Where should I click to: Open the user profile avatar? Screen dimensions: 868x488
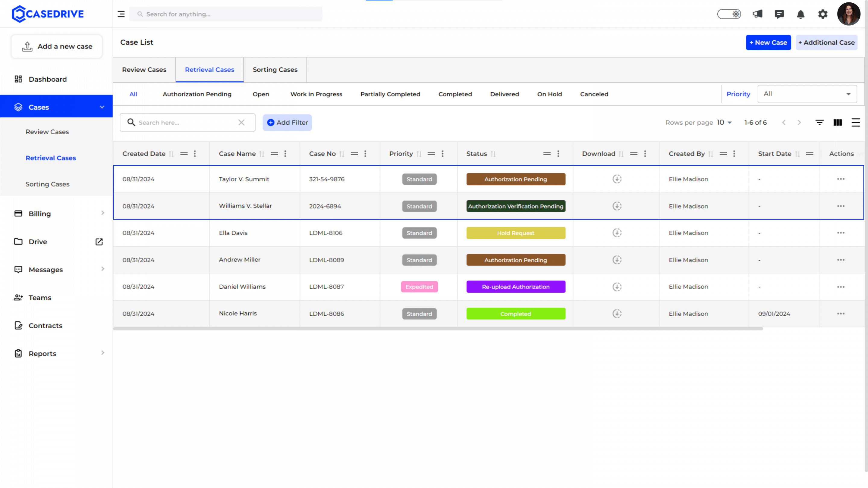coord(848,14)
